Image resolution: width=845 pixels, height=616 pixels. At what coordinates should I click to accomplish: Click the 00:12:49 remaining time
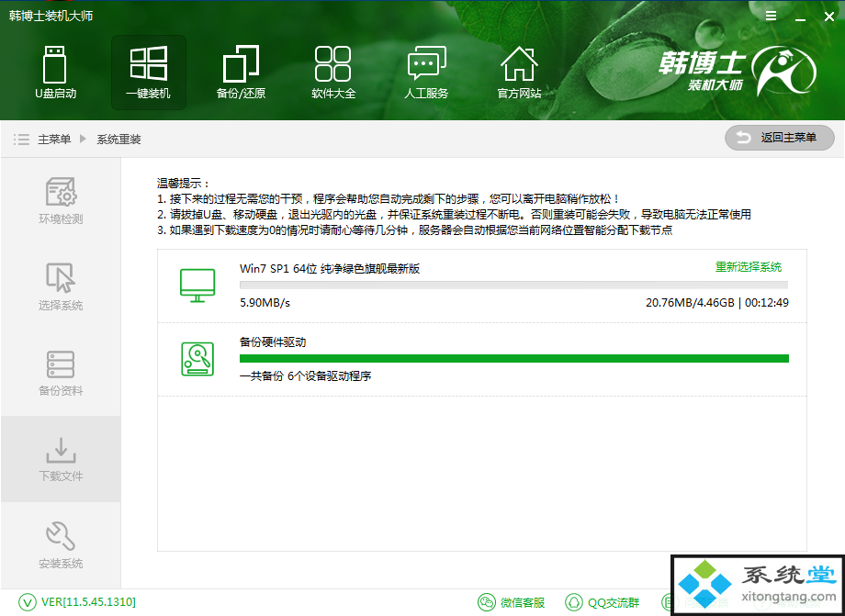(x=767, y=303)
